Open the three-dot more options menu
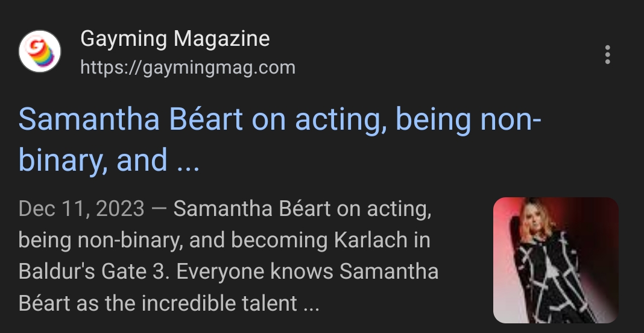This screenshot has height=333, width=644. click(x=607, y=55)
